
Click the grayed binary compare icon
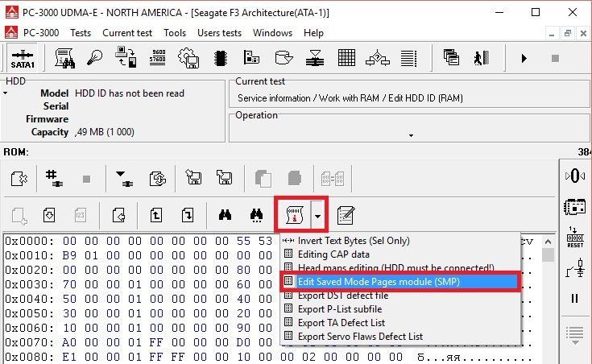click(332, 178)
